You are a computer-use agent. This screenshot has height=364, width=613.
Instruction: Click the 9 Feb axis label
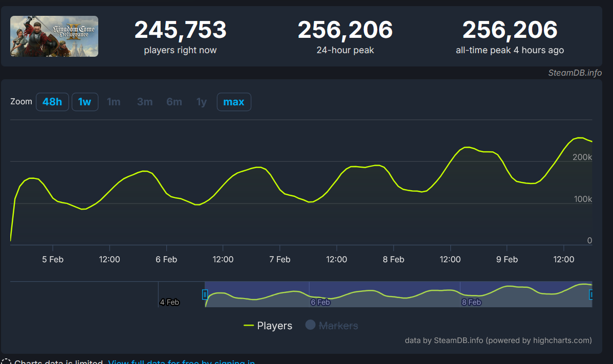point(507,259)
